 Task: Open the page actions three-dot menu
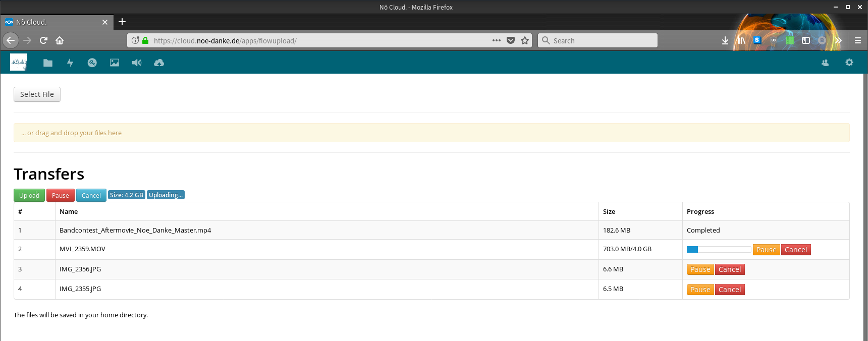coord(497,40)
